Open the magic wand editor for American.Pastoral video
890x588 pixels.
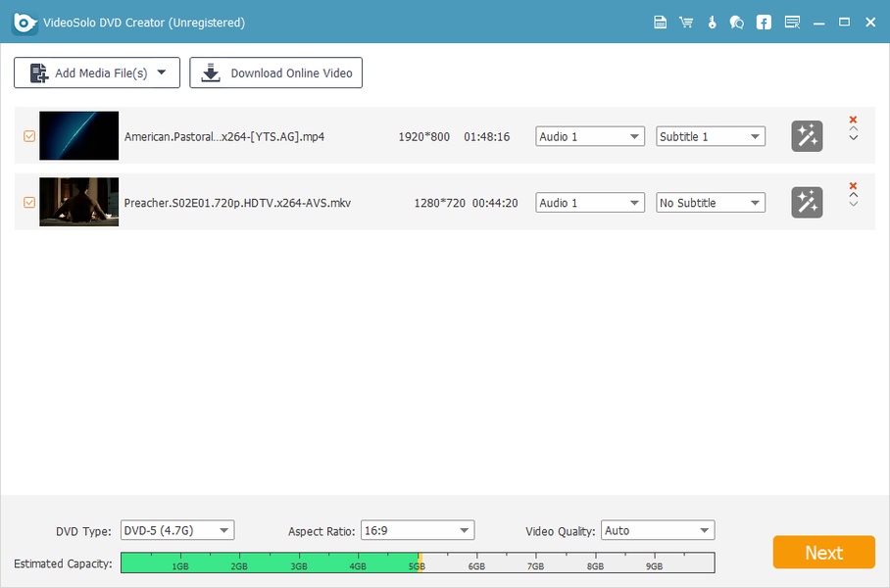click(x=807, y=136)
